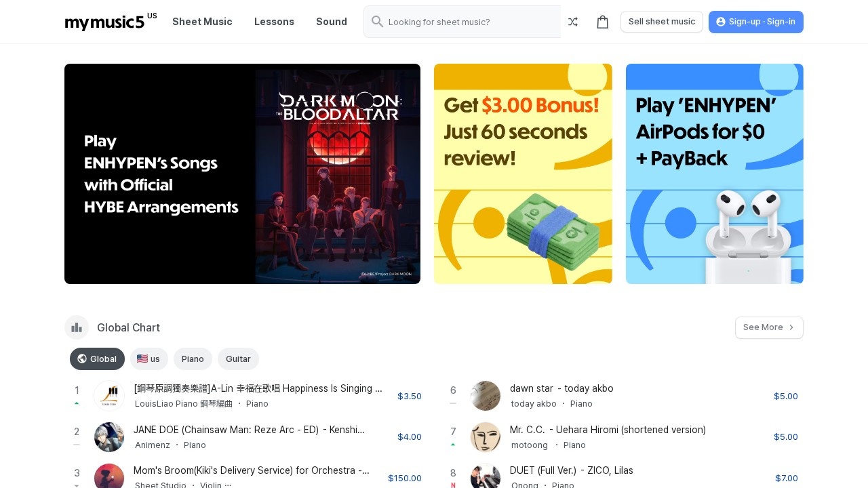This screenshot has height=488, width=868.
Task: Click Sell sheet music button
Action: pyautogui.click(x=661, y=22)
